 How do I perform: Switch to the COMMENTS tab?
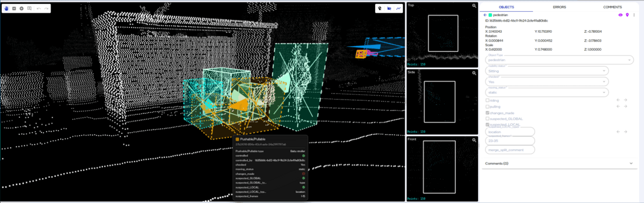pos(612,6)
